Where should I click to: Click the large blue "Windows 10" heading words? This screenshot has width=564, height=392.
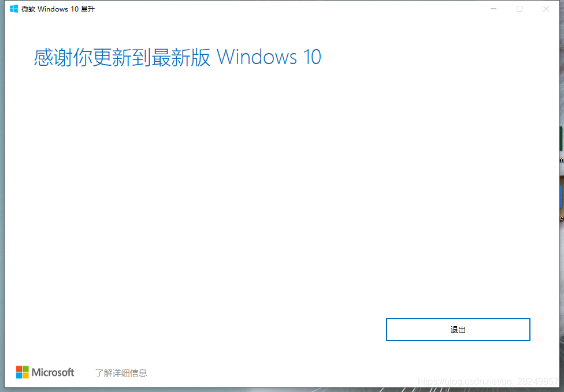pyautogui.click(x=269, y=57)
